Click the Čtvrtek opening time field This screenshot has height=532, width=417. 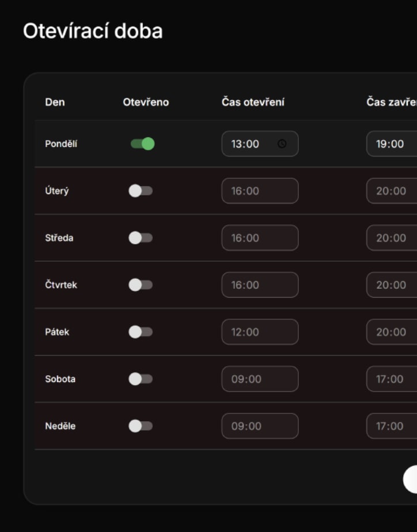pos(260,285)
